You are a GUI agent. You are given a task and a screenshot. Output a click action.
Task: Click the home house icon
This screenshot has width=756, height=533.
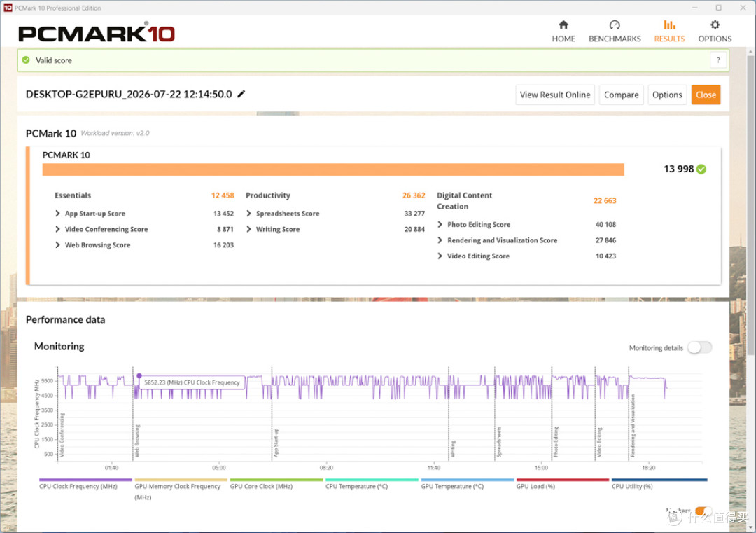click(x=563, y=25)
